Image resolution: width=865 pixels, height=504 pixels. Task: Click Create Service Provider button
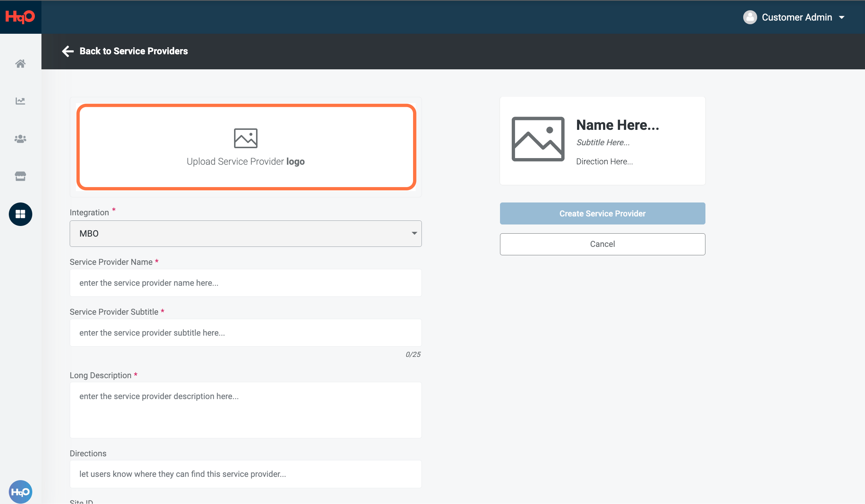(x=602, y=213)
